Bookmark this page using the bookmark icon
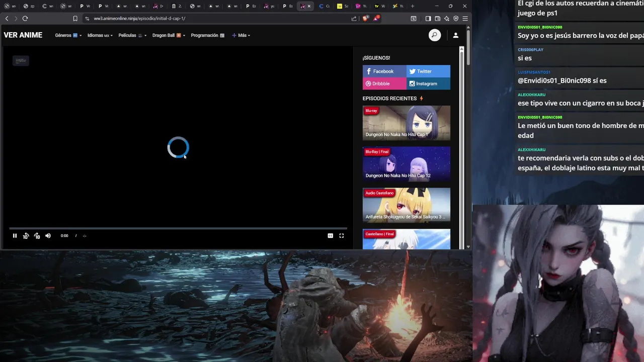Image resolution: width=644 pixels, height=362 pixels. pos(75,18)
